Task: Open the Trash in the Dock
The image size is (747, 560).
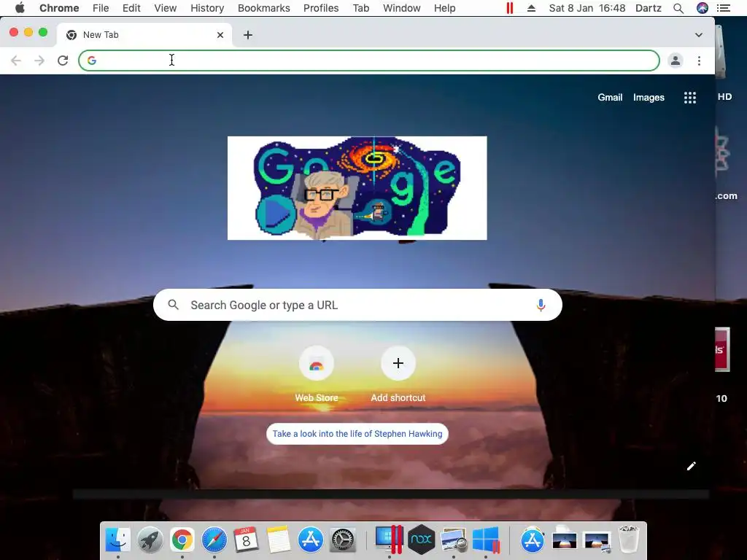Action: click(629, 539)
